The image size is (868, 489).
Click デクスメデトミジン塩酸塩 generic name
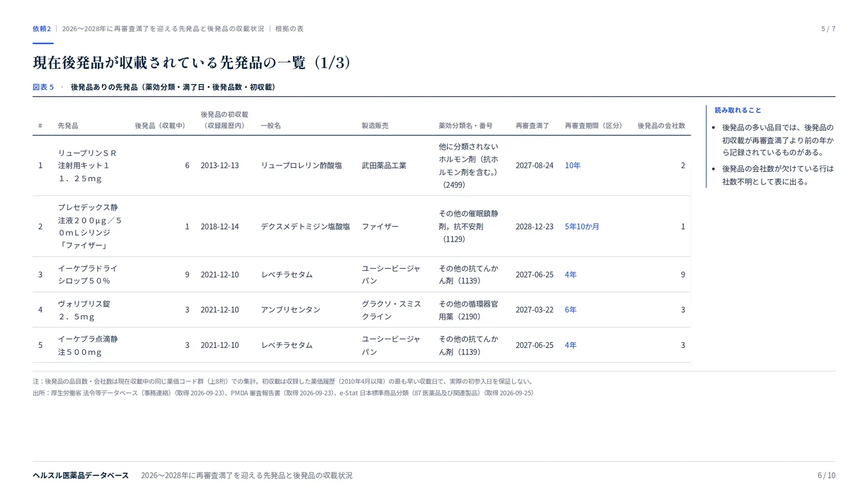coord(305,226)
